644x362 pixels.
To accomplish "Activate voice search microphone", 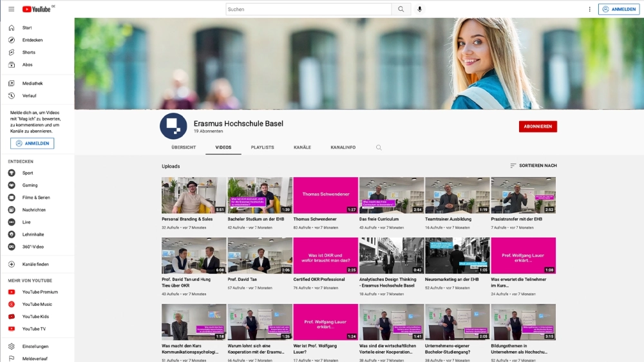I will [420, 10].
